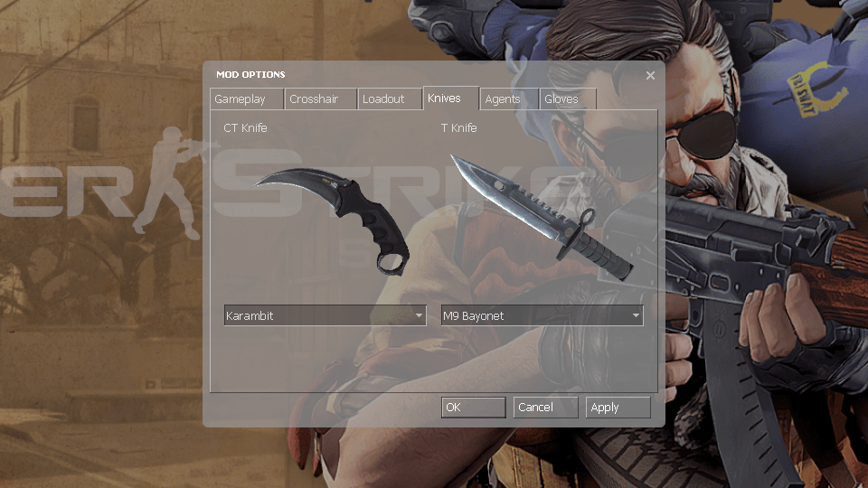Screen dimensions: 868x488
Task: Open the Agents tab
Action: tap(503, 99)
